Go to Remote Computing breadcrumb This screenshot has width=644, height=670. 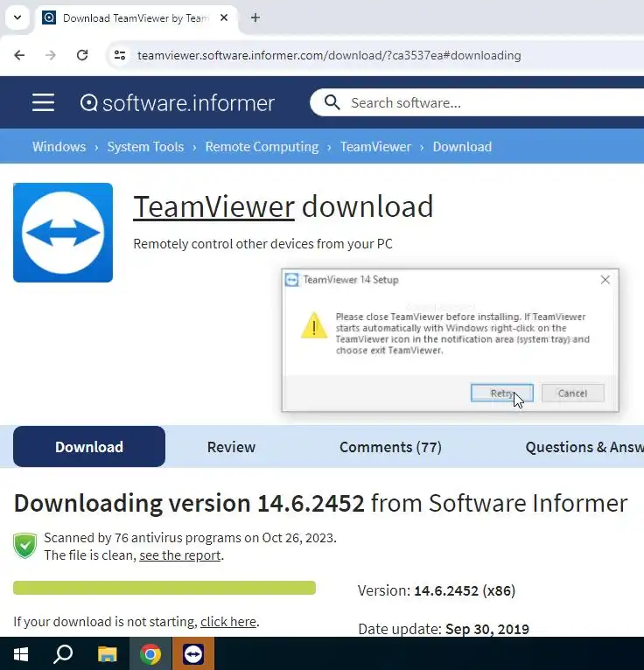(x=262, y=147)
